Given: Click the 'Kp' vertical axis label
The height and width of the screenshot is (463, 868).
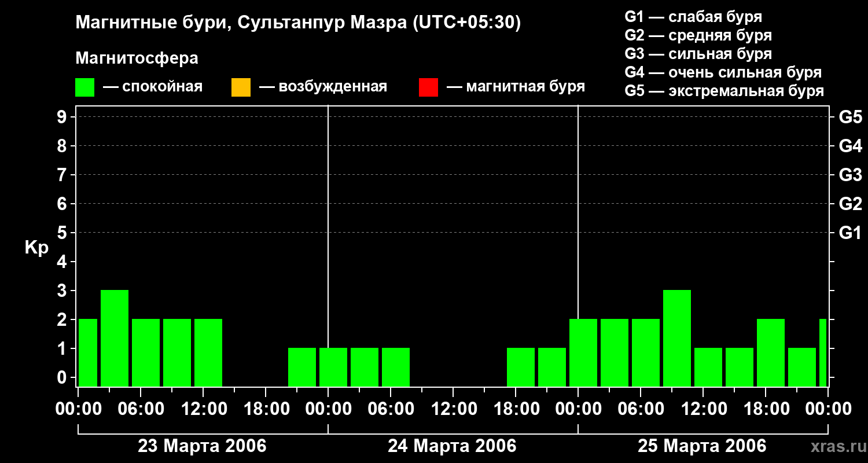Looking at the screenshot, I should point(36,248).
